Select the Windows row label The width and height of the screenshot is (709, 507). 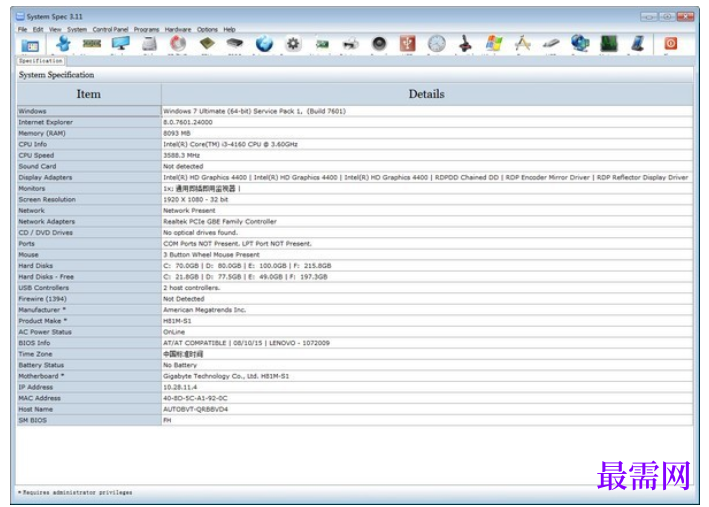[x=33, y=111]
